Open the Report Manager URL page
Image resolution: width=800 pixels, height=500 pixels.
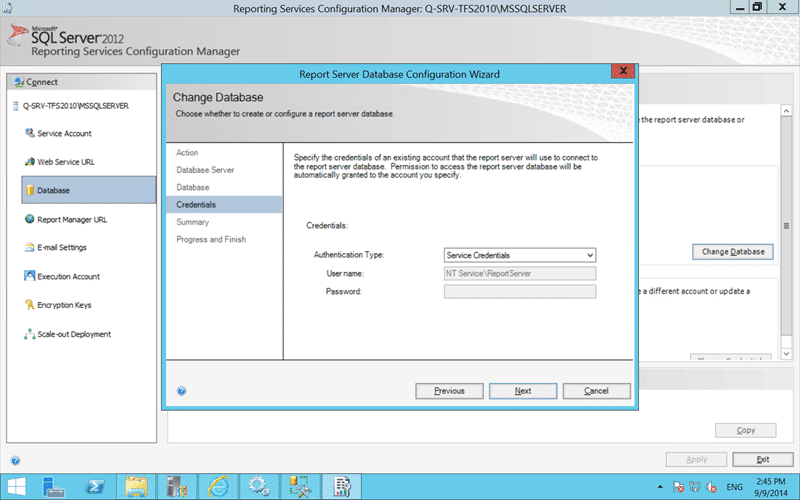click(72, 220)
